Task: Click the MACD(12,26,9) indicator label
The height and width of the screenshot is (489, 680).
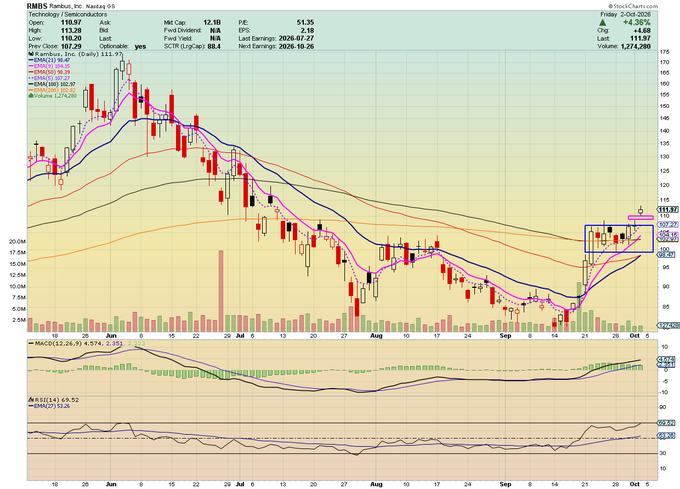Action: tap(59, 343)
